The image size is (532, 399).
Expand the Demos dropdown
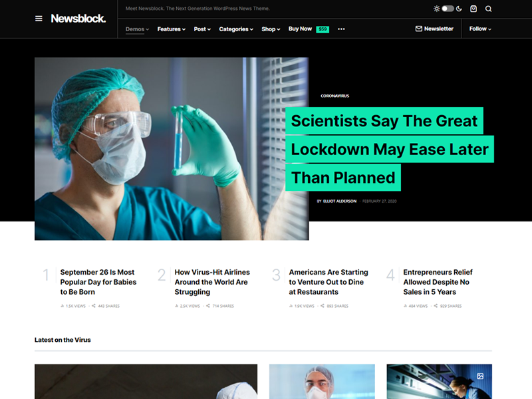pos(137,29)
